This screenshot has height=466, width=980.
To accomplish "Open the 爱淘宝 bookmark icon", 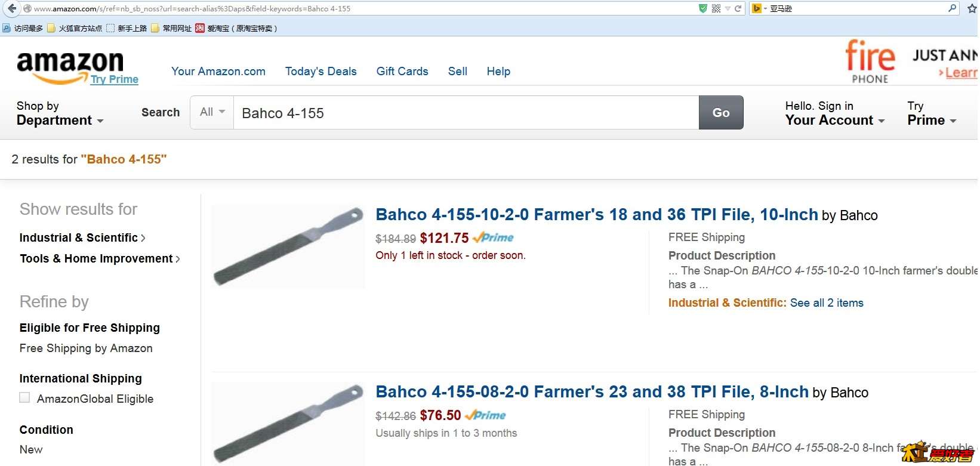I will tap(200, 28).
